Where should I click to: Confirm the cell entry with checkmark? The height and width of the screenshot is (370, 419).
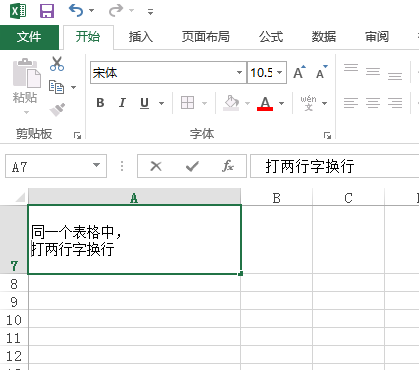pyautogui.click(x=192, y=166)
